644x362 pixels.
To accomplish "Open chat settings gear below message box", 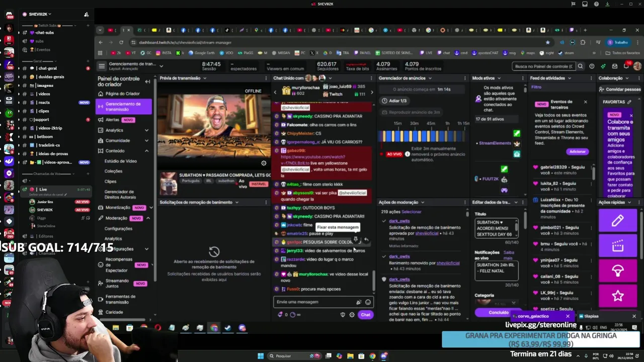I will 352,315.
